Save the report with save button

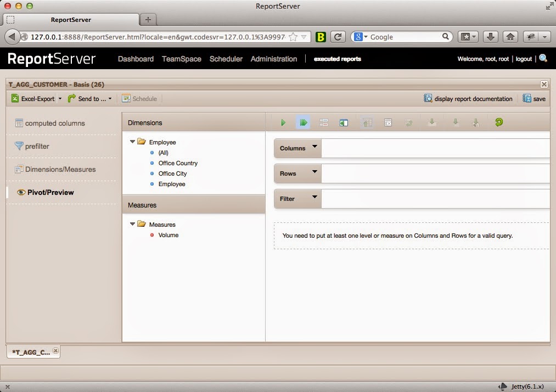pos(534,99)
